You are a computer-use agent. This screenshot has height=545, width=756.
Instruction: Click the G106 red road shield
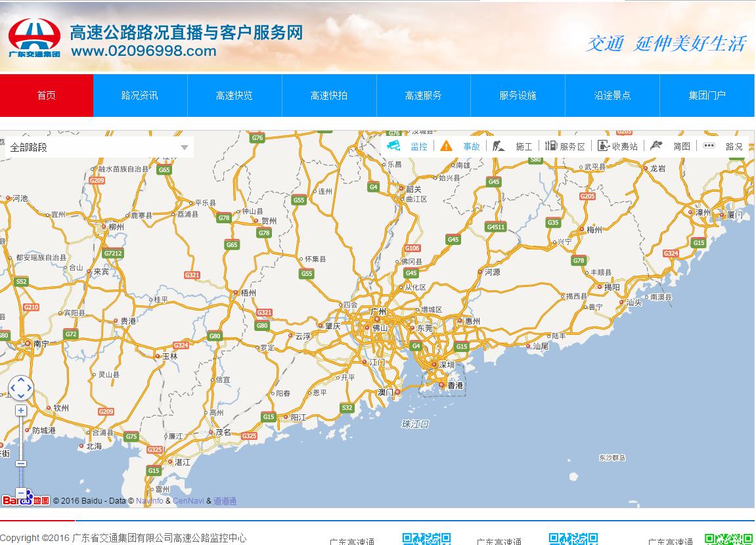pyautogui.click(x=412, y=248)
